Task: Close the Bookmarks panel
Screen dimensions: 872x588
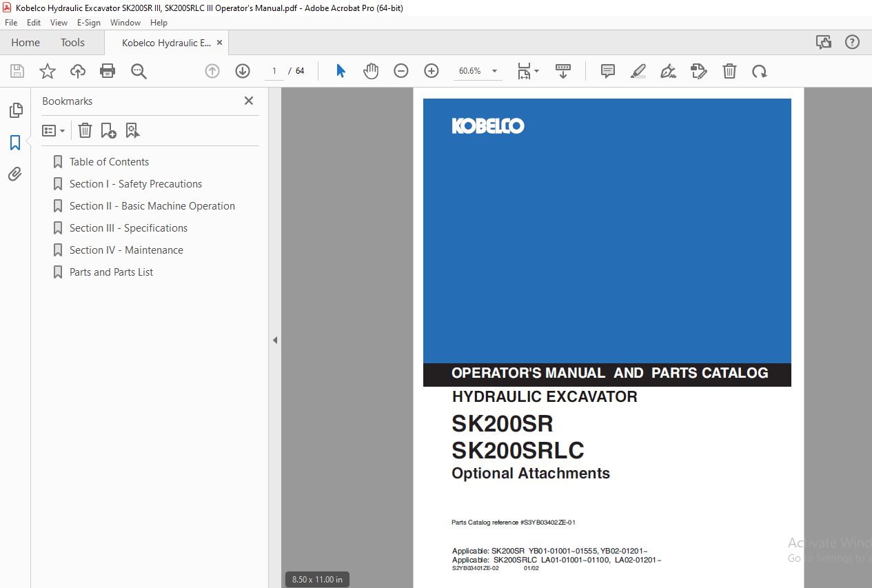Action: pyautogui.click(x=249, y=101)
